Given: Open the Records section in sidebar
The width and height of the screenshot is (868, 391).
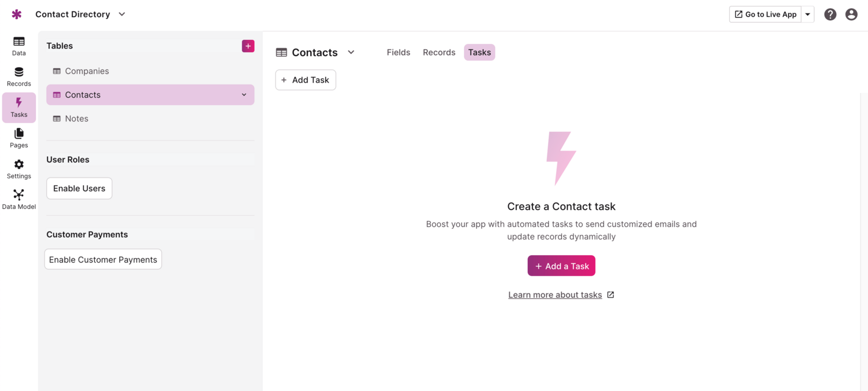Looking at the screenshot, I should 19,77.
